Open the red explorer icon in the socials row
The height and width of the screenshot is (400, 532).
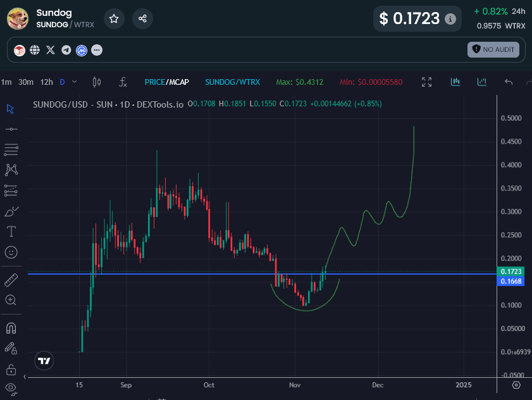(x=20, y=50)
